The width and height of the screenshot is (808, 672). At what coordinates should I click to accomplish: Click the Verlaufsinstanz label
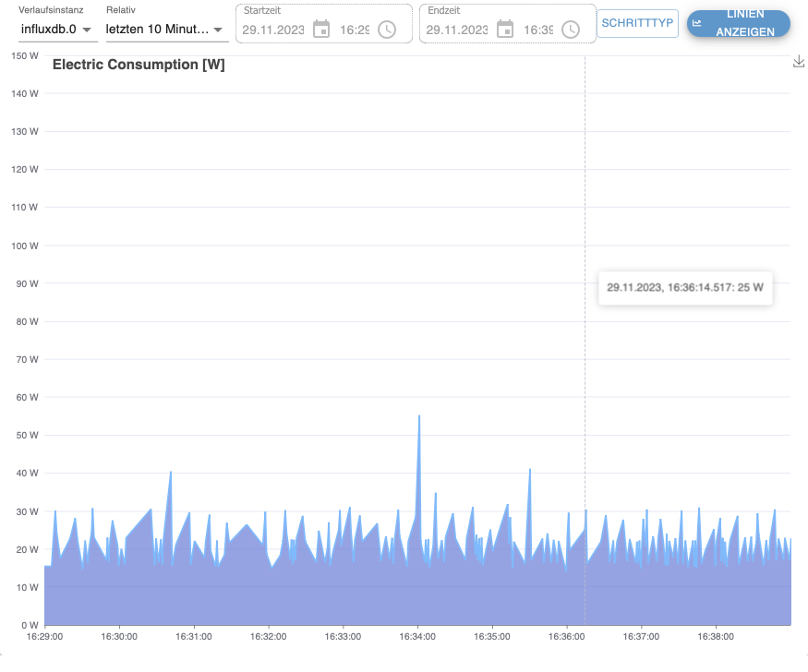tap(51, 10)
